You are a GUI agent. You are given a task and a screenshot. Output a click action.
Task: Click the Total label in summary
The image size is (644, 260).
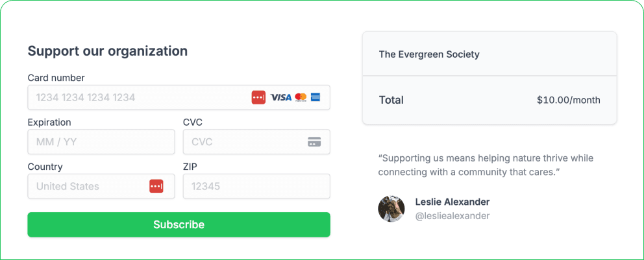click(391, 100)
